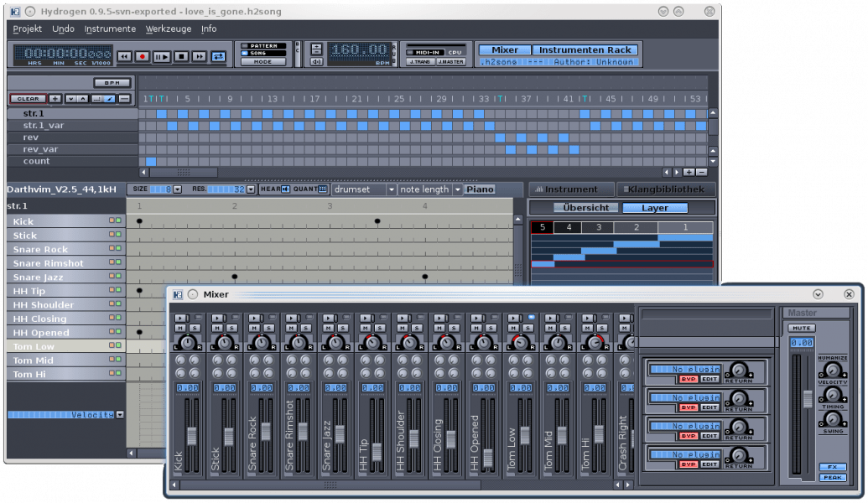The width and height of the screenshot is (868, 503).
Task: Open the RES. resolution dropdown
Action: click(250, 189)
